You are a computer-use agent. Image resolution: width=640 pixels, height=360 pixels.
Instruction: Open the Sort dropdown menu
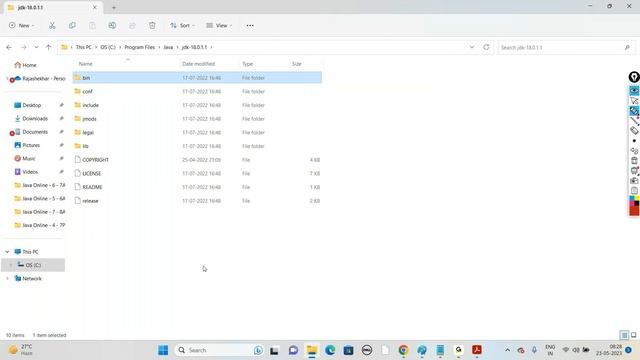pyautogui.click(x=182, y=25)
